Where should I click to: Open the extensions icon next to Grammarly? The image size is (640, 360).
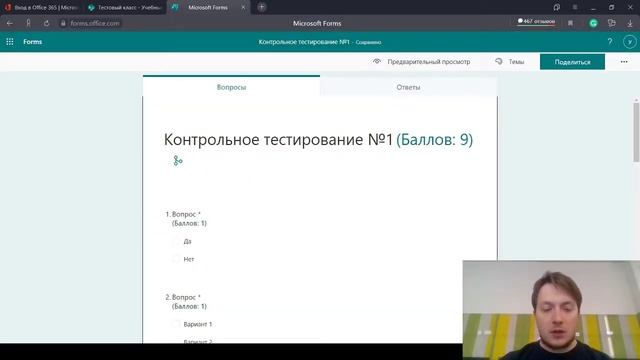point(611,23)
